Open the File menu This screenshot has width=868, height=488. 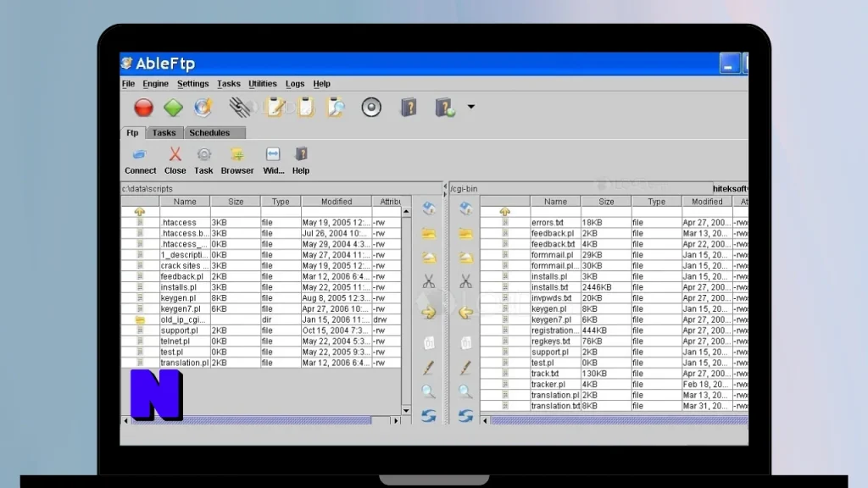coord(129,84)
